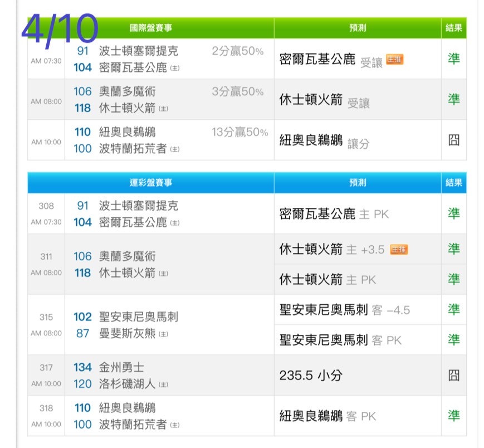Select the 休士頓火箭 主 +3.5 prediction
Image resolution: width=484 pixels, height=448 pixels.
click(332, 249)
